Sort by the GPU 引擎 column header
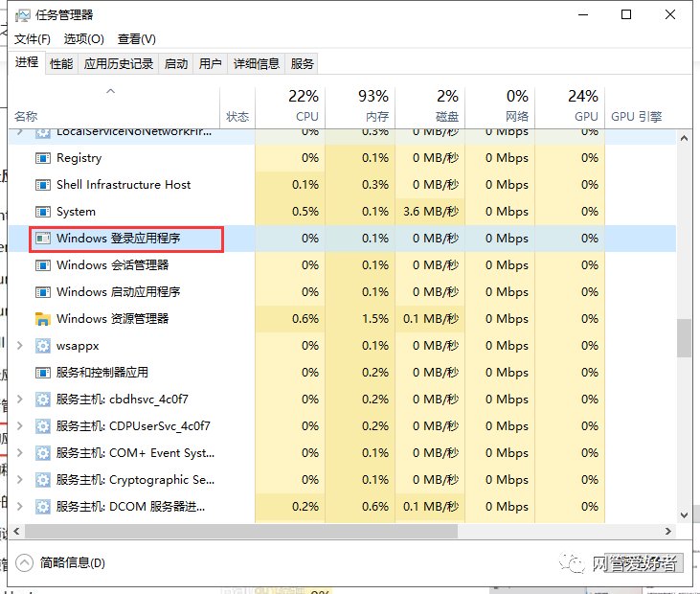 641,107
